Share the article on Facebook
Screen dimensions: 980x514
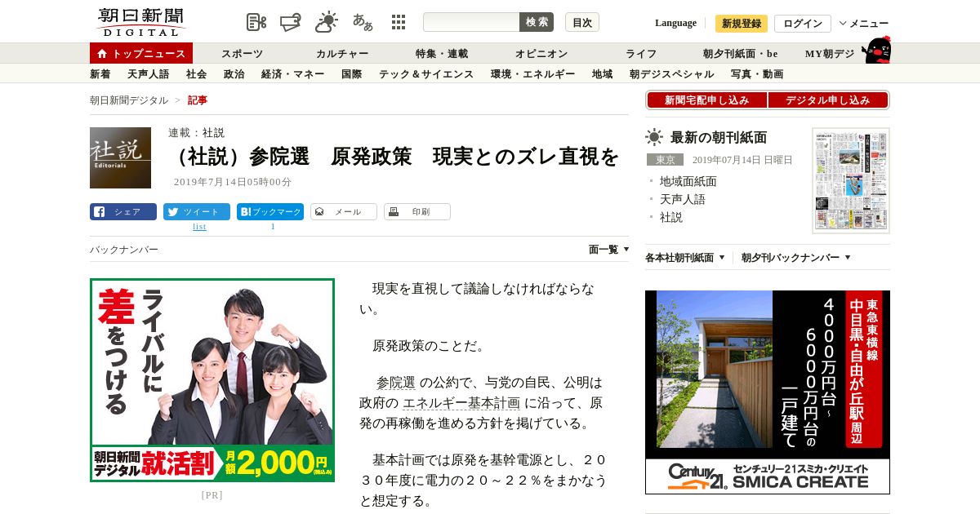pyautogui.click(x=123, y=211)
